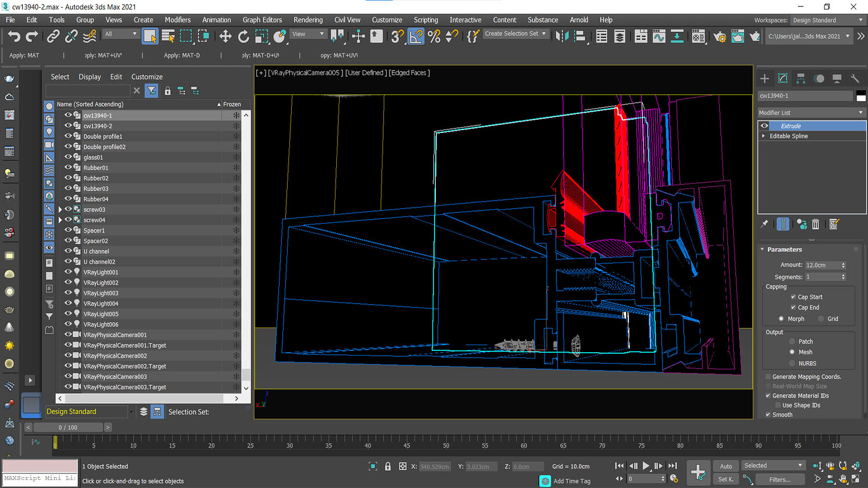This screenshot has width=868, height=488.
Task: Open the Hierarchy panel tab
Action: tap(801, 79)
